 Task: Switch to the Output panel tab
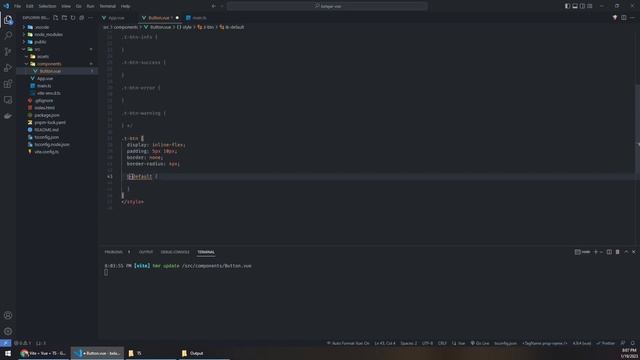pyautogui.click(x=146, y=252)
